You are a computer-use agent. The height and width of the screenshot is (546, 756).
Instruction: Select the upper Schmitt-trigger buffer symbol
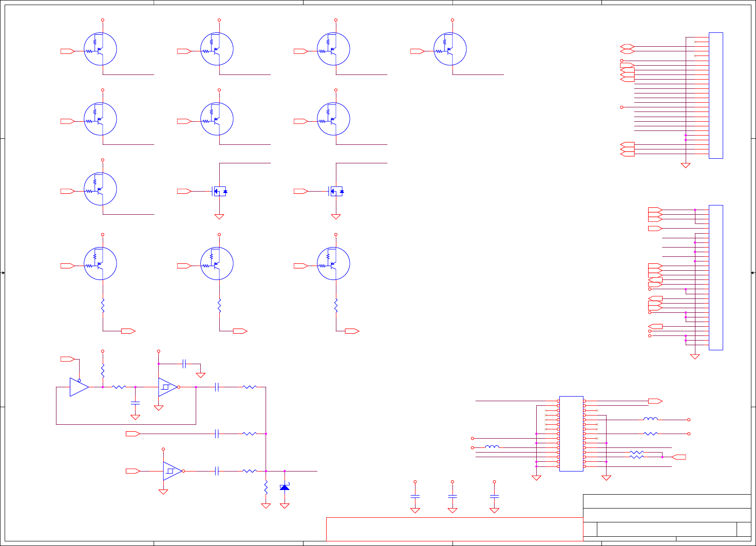[168, 387]
